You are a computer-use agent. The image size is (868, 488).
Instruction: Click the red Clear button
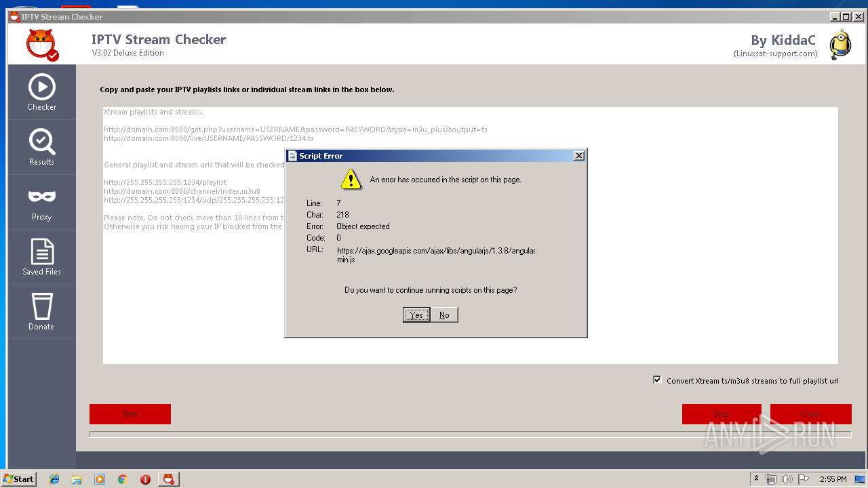[x=811, y=414]
